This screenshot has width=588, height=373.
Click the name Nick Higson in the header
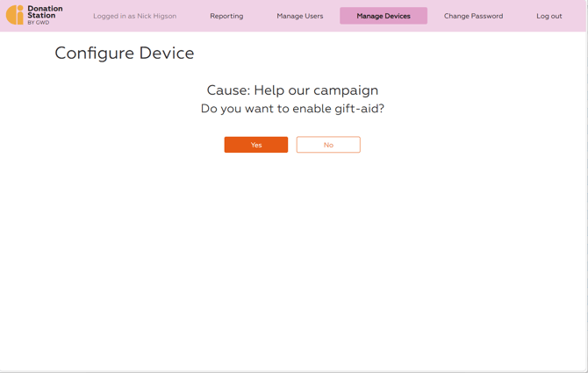coord(156,16)
